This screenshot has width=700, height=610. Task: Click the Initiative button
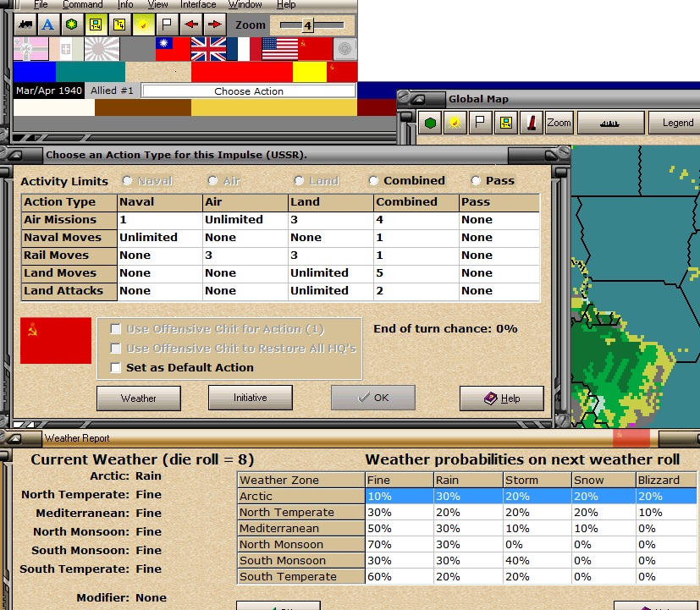tap(251, 398)
